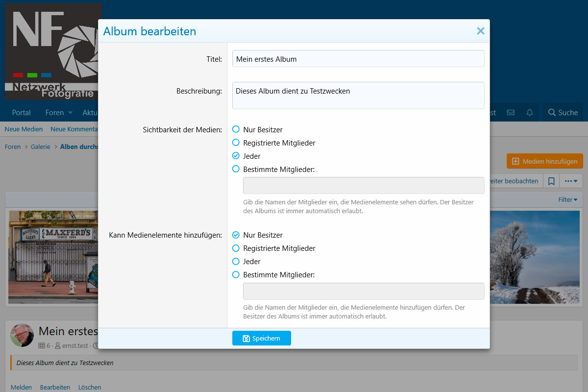588x392 pixels.
Task: Click the Speichern button
Action: click(262, 338)
